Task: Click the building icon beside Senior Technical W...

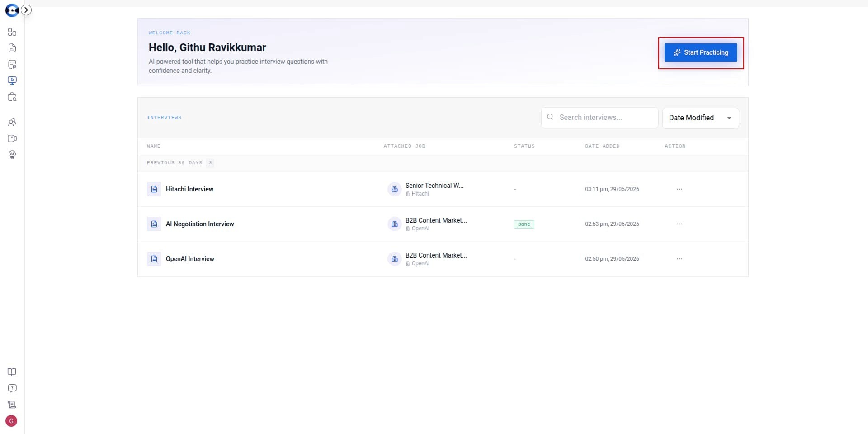Action: click(395, 189)
